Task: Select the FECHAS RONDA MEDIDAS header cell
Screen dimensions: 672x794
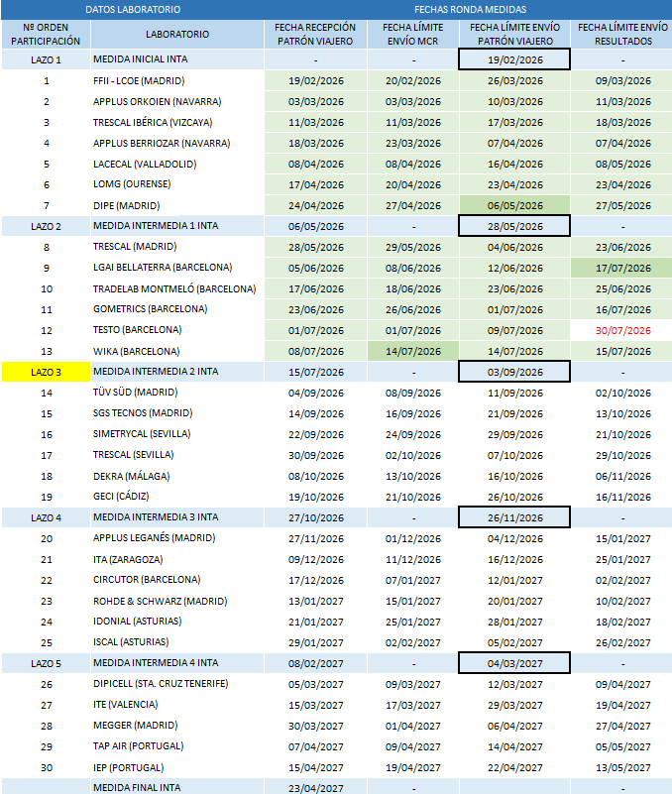Action: click(x=470, y=10)
